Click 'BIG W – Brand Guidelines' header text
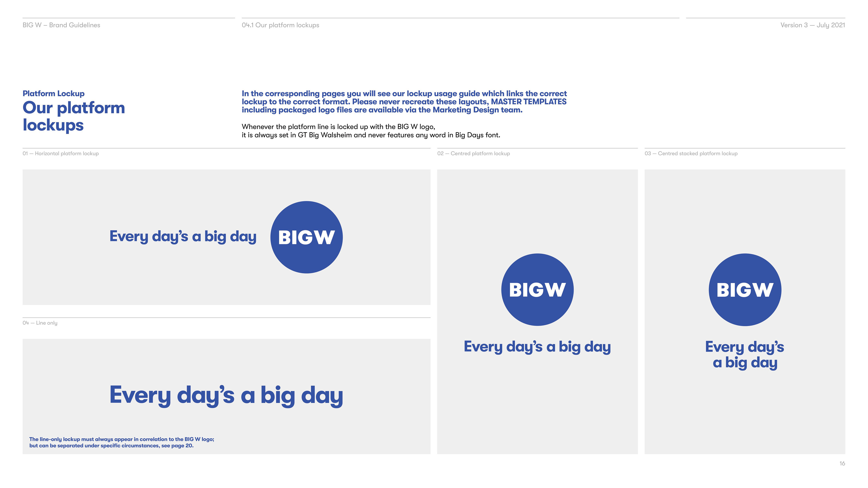Viewport: 868px width, 488px height. coord(61,25)
